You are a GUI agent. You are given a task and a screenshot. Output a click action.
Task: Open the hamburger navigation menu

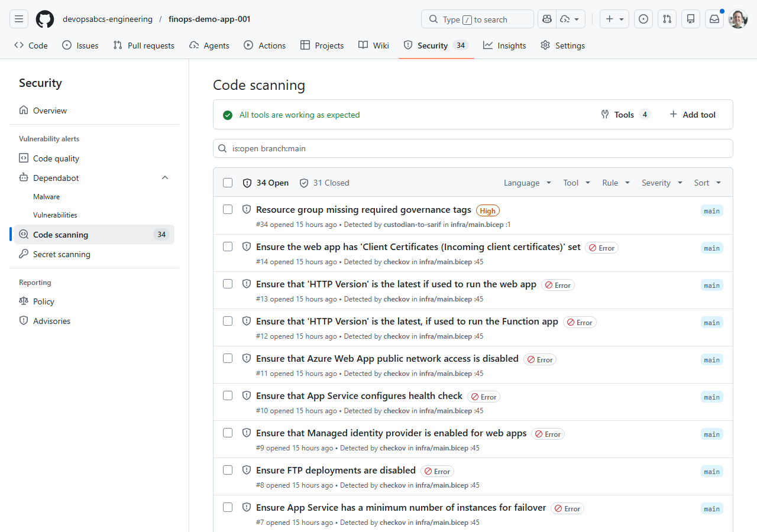pyautogui.click(x=18, y=18)
